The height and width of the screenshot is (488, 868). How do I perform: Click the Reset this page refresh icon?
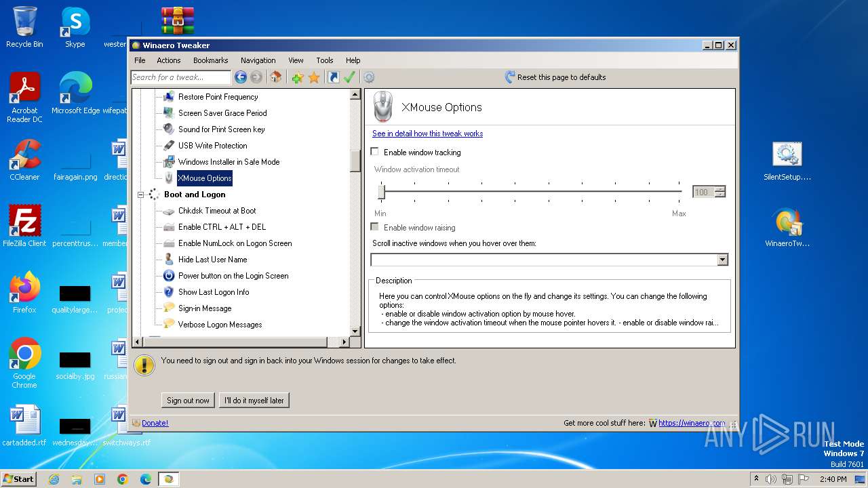coord(510,77)
